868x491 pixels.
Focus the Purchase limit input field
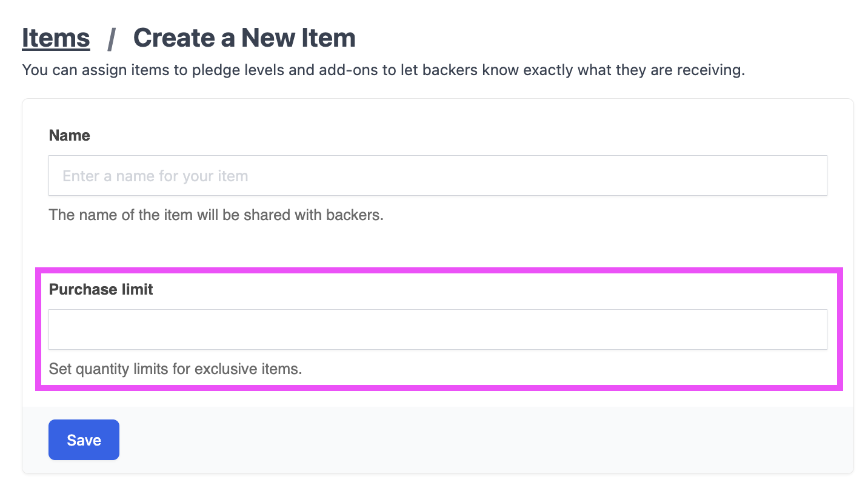click(438, 329)
